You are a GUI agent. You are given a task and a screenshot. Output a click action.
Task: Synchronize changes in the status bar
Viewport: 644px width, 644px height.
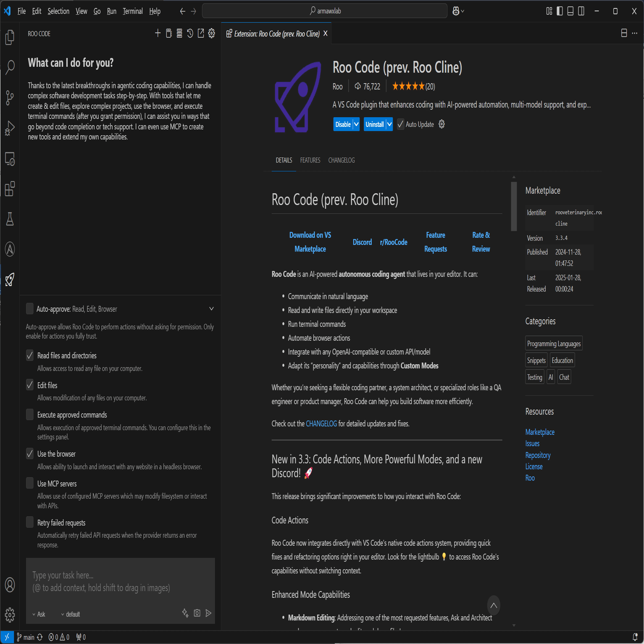tap(40, 637)
